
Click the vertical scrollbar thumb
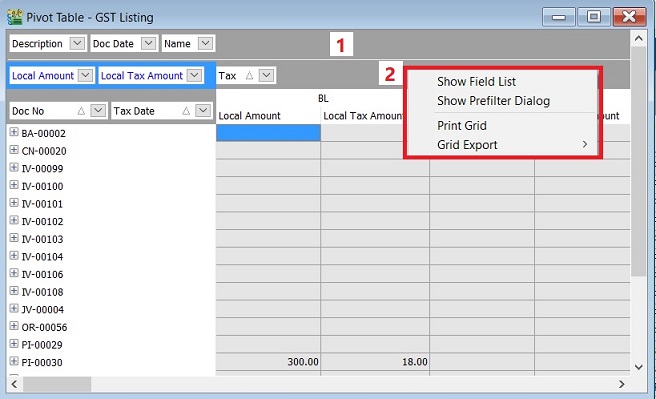tap(638, 161)
